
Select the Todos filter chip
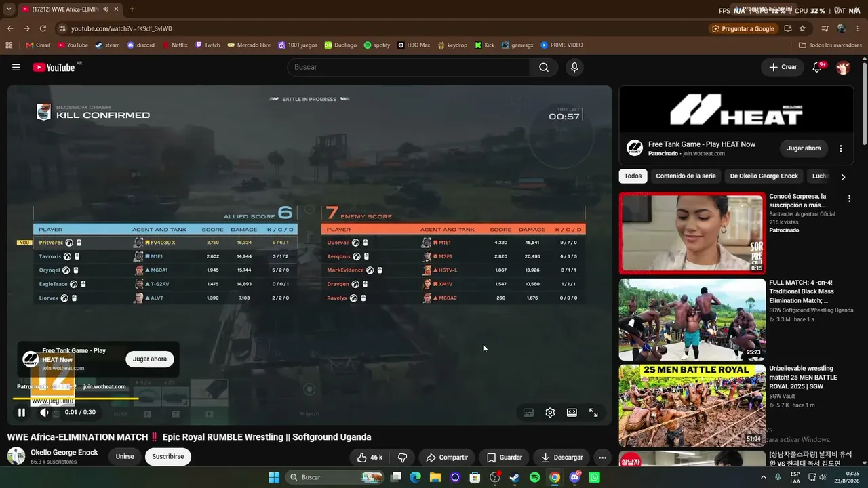pos(633,176)
